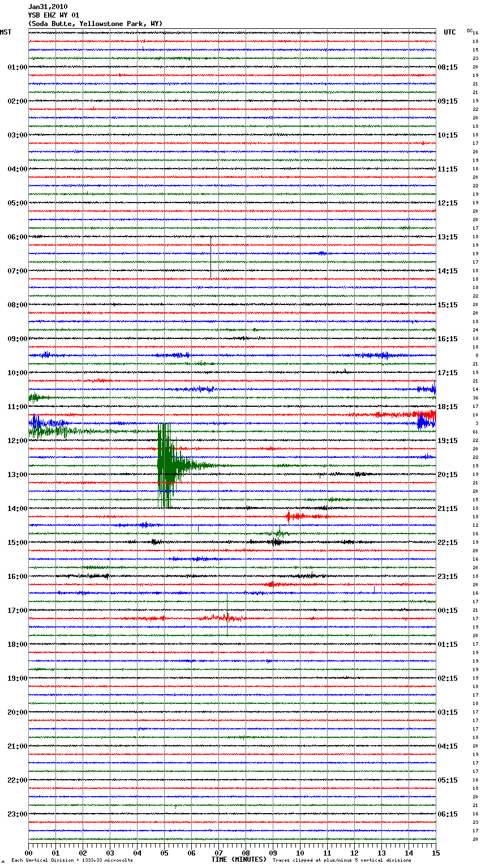The image size is (481, 868).
Task: Select the 14:00 MST time label
Action: click(18, 509)
